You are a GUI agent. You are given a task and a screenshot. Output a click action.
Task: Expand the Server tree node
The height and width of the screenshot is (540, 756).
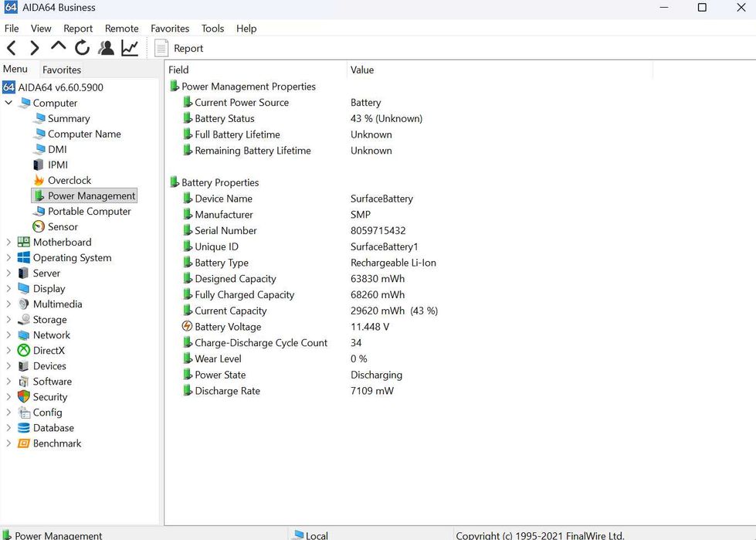click(8, 273)
